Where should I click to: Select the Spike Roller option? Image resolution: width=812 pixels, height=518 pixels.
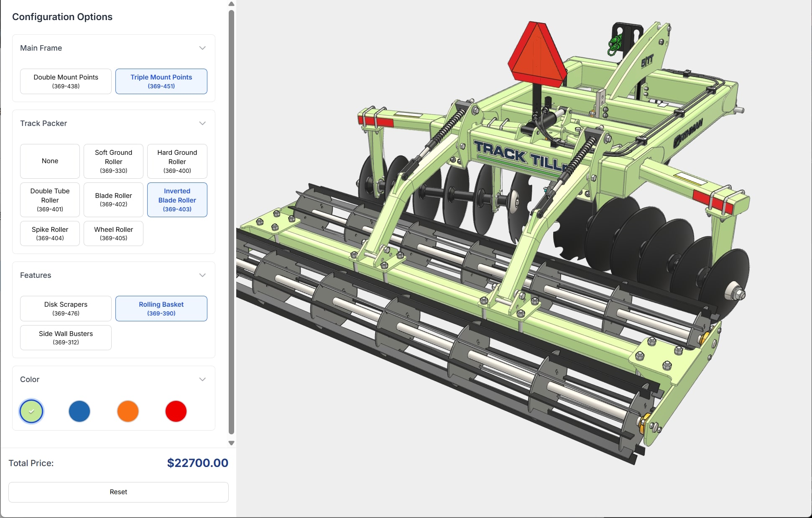click(x=50, y=233)
